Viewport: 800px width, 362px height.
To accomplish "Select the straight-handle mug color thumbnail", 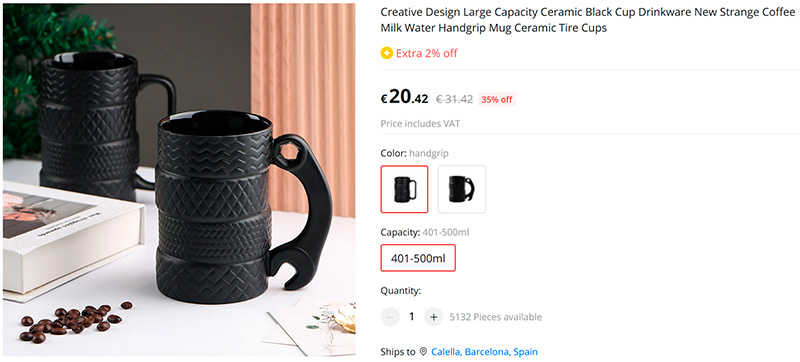I will tap(405, 189).
